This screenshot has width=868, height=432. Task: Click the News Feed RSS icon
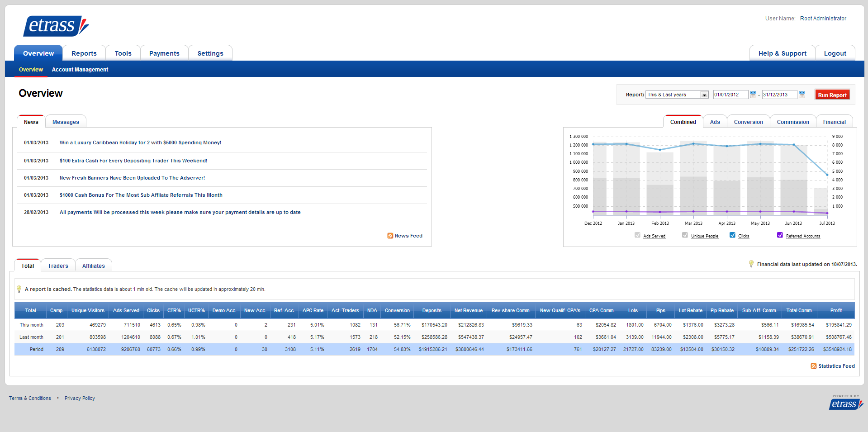pos(390,236)
